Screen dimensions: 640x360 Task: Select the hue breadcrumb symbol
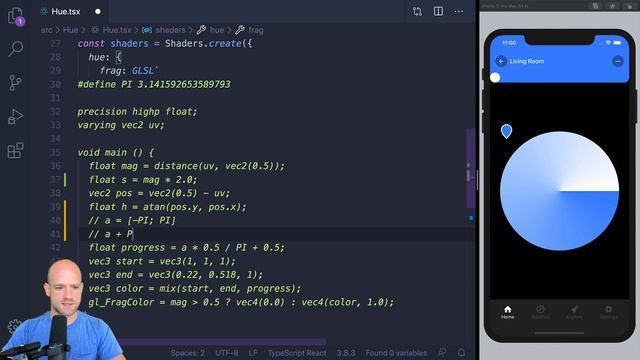coord(211,30)
